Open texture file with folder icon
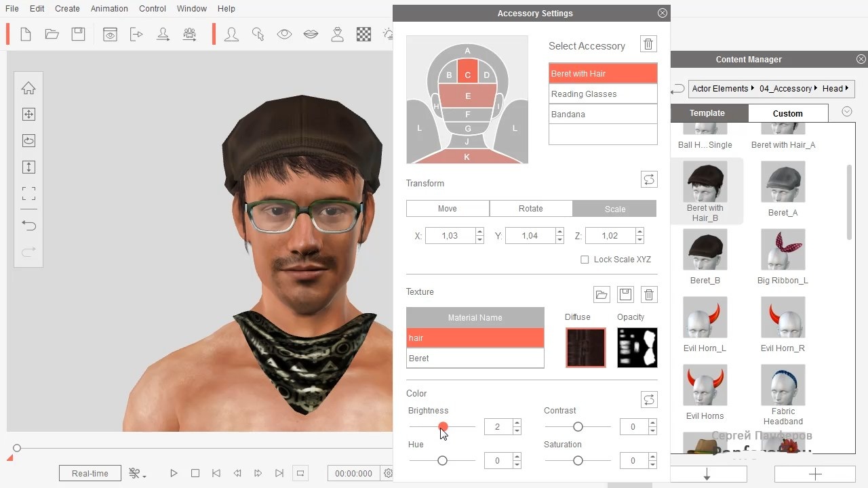The width and height of the screenshot is (868, 488). pyautogui.click(x=601, y=294)
